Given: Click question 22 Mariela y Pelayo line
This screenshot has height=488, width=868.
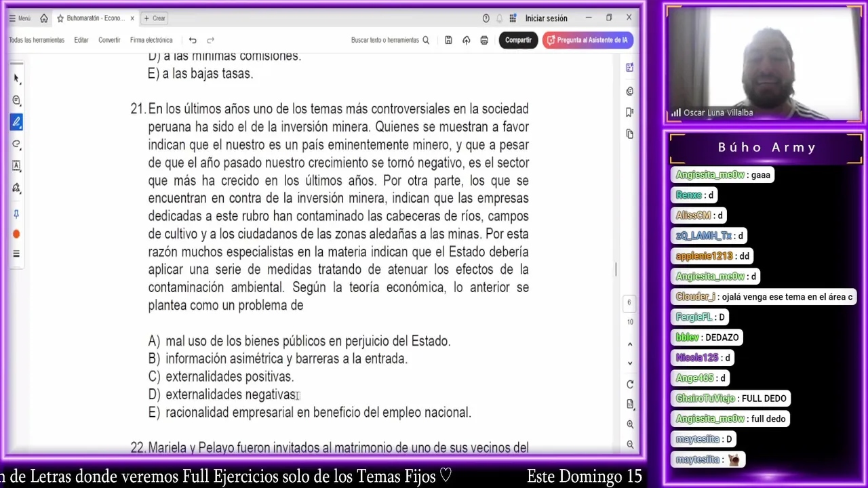Looking at the screenshot, I should [x=330, y=447].
